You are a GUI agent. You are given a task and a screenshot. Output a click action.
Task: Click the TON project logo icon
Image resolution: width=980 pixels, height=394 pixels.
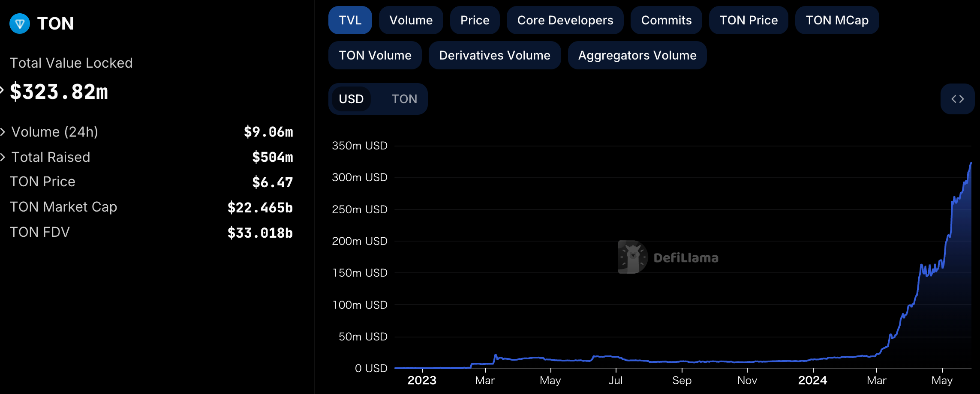(x=19, y=24)
